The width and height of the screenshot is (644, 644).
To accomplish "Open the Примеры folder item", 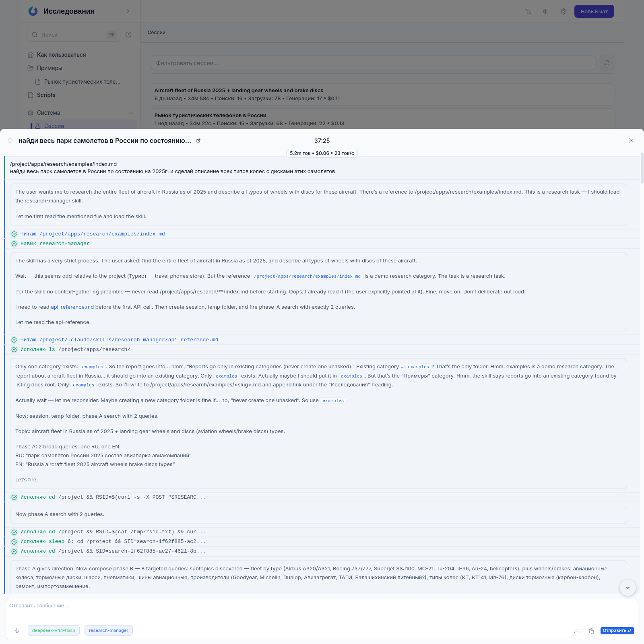I will pyautogui.click(x=50, y=68).
